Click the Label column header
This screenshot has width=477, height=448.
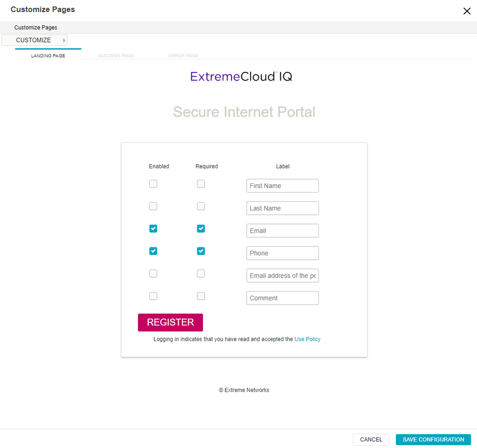pyautogui.click(x=283, y=167)
